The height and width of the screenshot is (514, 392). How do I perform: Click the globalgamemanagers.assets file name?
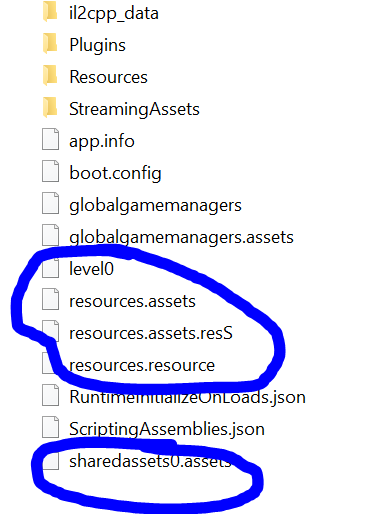coord(181,237)
